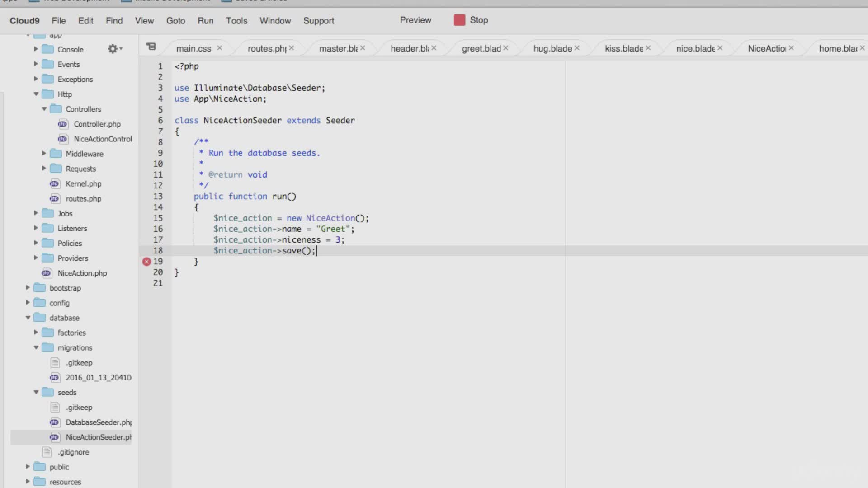Click the NiceActionController file icon
This screenshot has height=488, width=868.
click(62, 139)
